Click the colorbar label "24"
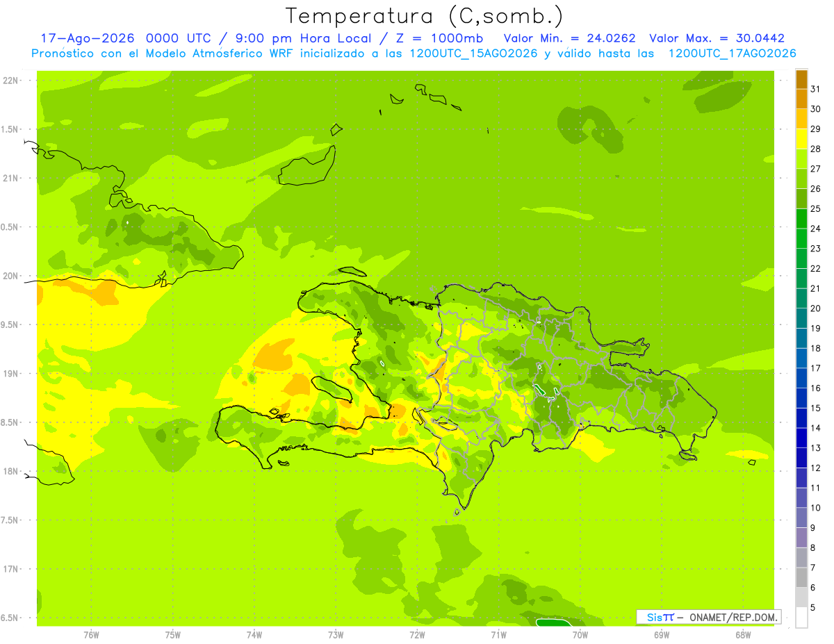Viewport: 834px width, 644px height. [815, 229]
